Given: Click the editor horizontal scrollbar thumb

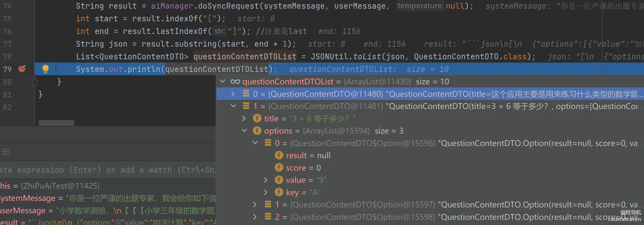Looking at the screenshot, I should (56, 123).
